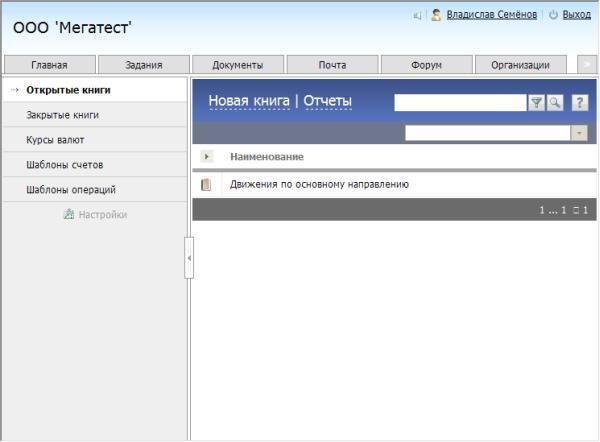The width and height of the screenshot is (600, 442).
Task: Open the Движения по основному направлению book
Action: 319,184
